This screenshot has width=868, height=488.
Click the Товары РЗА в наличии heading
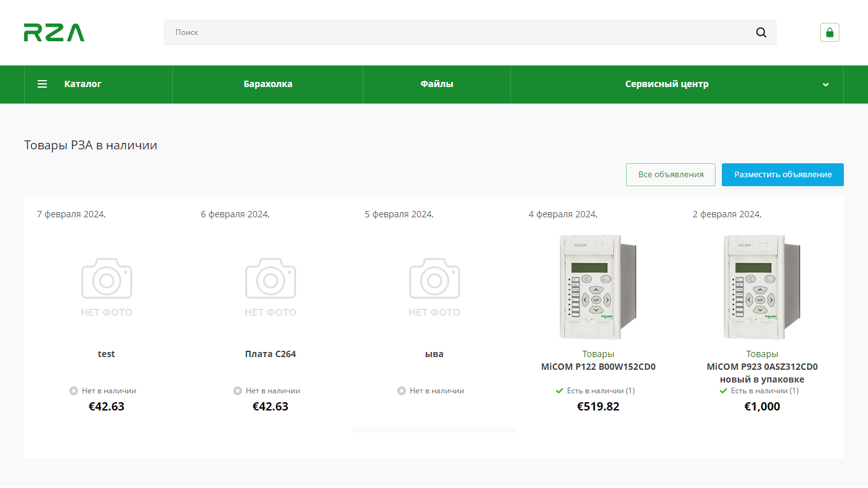point(91,145)
